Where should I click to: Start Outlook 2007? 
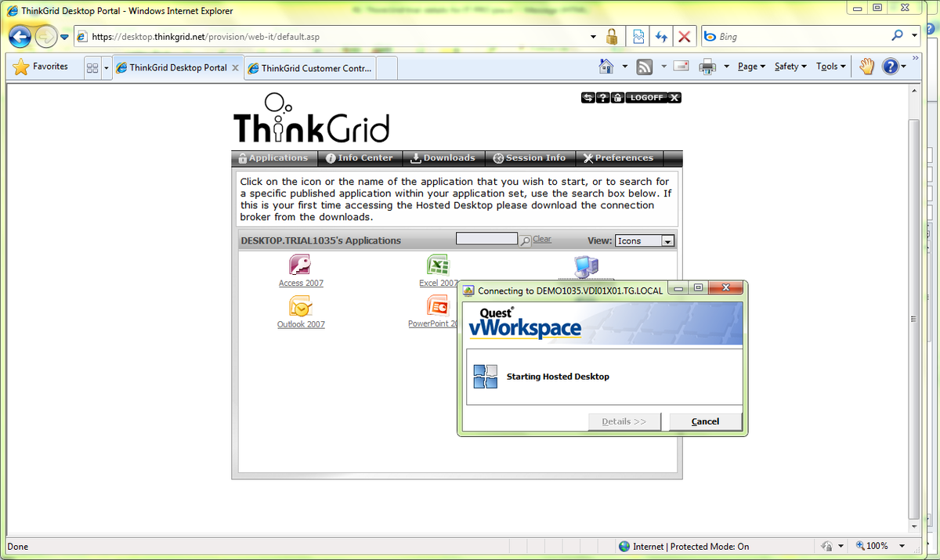(x=301, y=308)
